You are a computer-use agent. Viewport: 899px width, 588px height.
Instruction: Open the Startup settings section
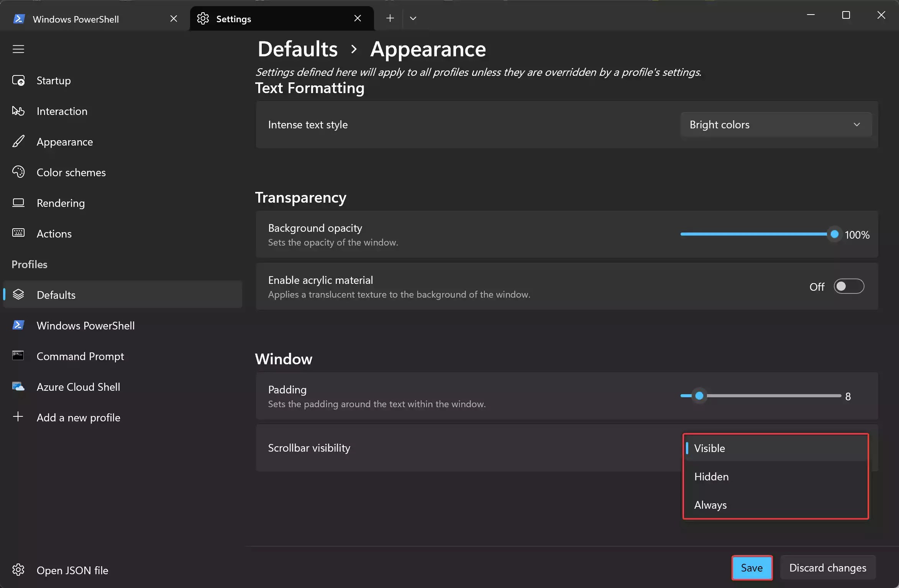coord(54,80)
